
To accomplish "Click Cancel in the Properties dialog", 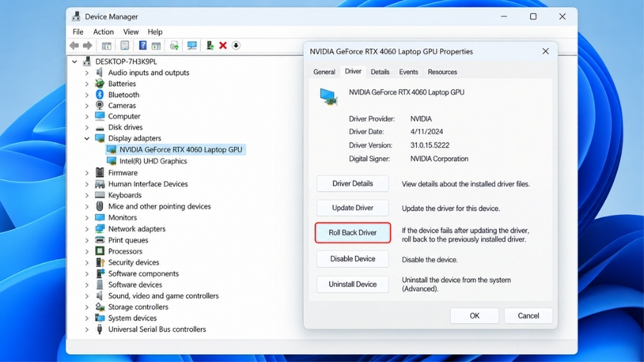I will [528, 316].
